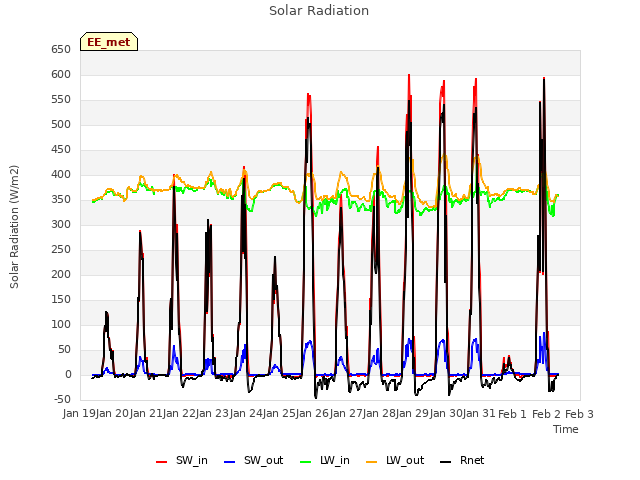640x480 pixels.
Task: Click the 550 y-axis tick label
Action: 61,100
